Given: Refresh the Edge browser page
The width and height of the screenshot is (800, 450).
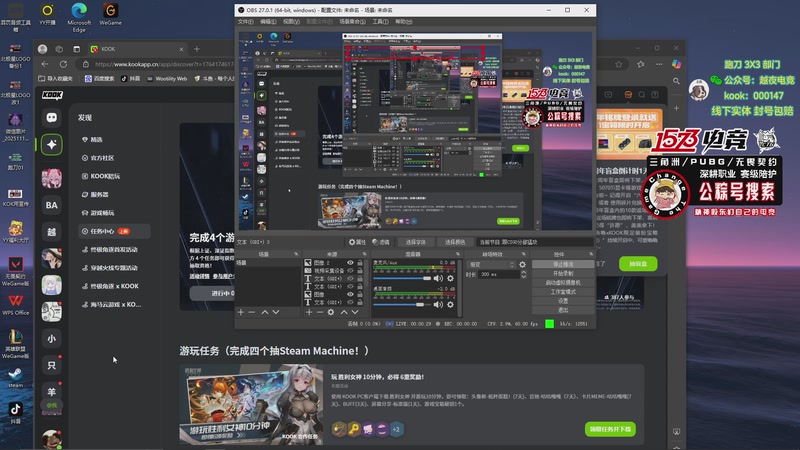Looking at the screenshot, I should tap(63, 64).
